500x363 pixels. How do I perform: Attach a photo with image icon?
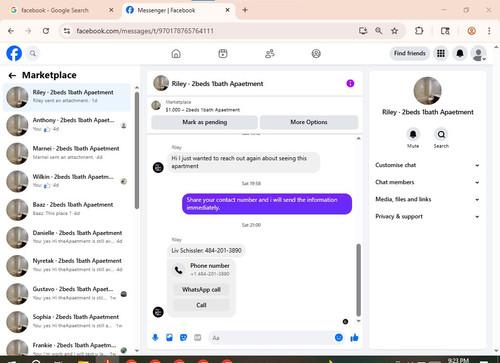pyautogui.click(x=169, y=338)
